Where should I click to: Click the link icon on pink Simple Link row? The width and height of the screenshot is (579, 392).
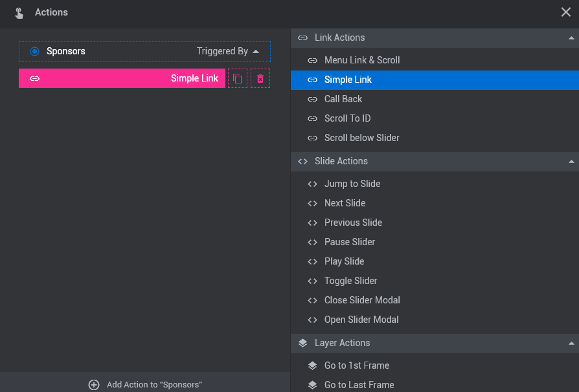click(35, 78)
